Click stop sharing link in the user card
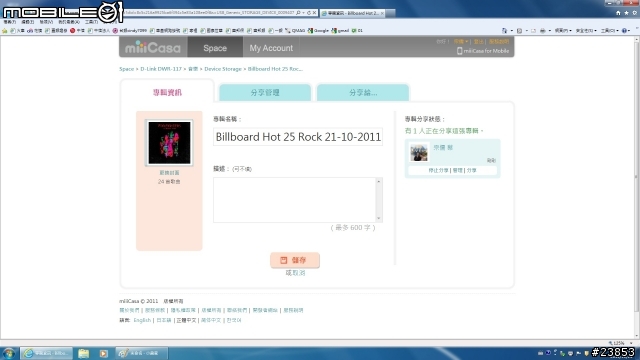This screenshot has width=640, height=360. tap(438, 170)
